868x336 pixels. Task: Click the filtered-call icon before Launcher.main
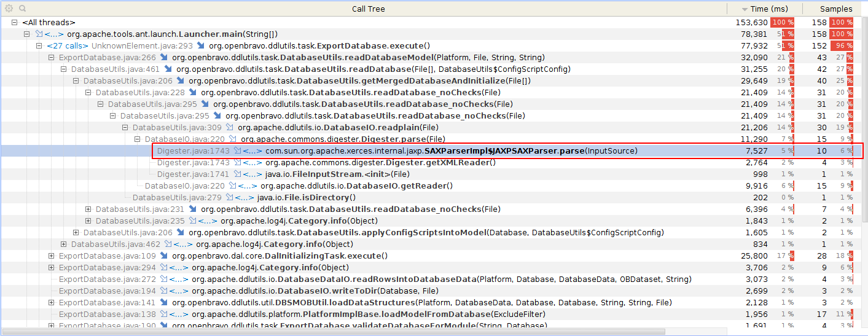pyautogui.click(x=39, y=34)
